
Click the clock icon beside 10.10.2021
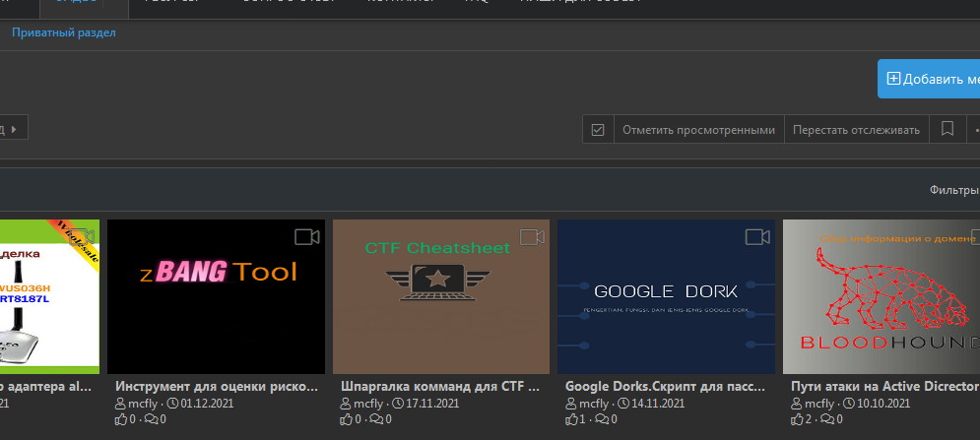point(850,404)
